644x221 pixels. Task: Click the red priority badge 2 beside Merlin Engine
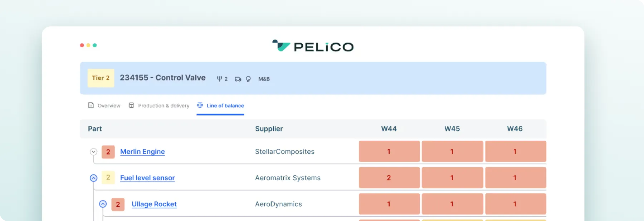108,152
